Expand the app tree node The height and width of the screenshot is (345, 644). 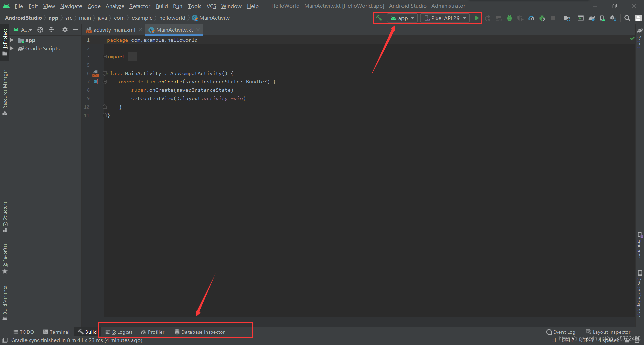tap(12, 40)
